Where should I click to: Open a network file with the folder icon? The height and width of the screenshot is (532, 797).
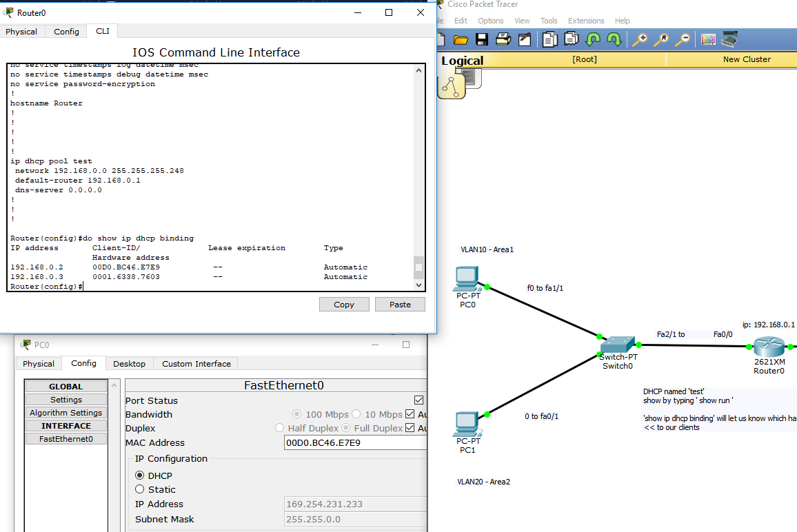pos(461,39)
